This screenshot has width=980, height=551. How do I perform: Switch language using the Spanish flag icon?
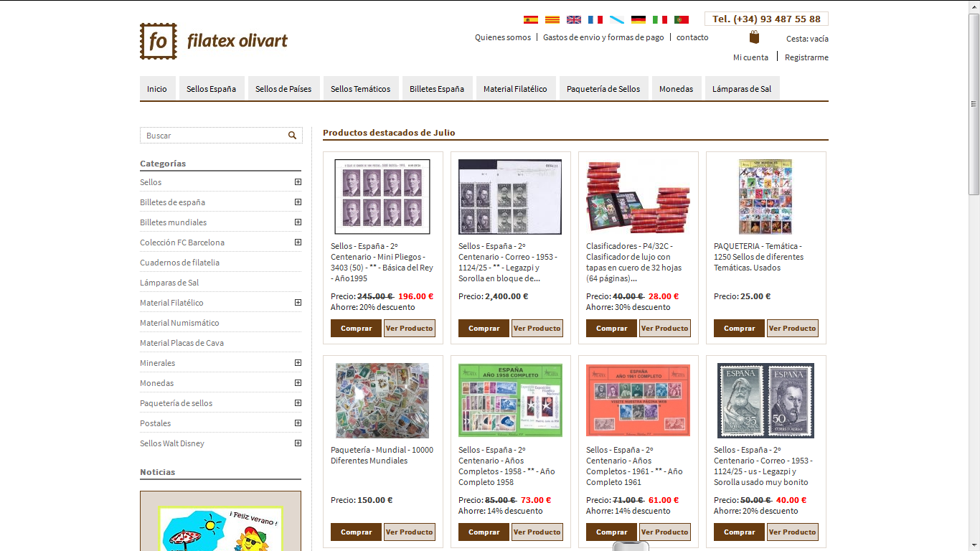(x=530, y=19)
